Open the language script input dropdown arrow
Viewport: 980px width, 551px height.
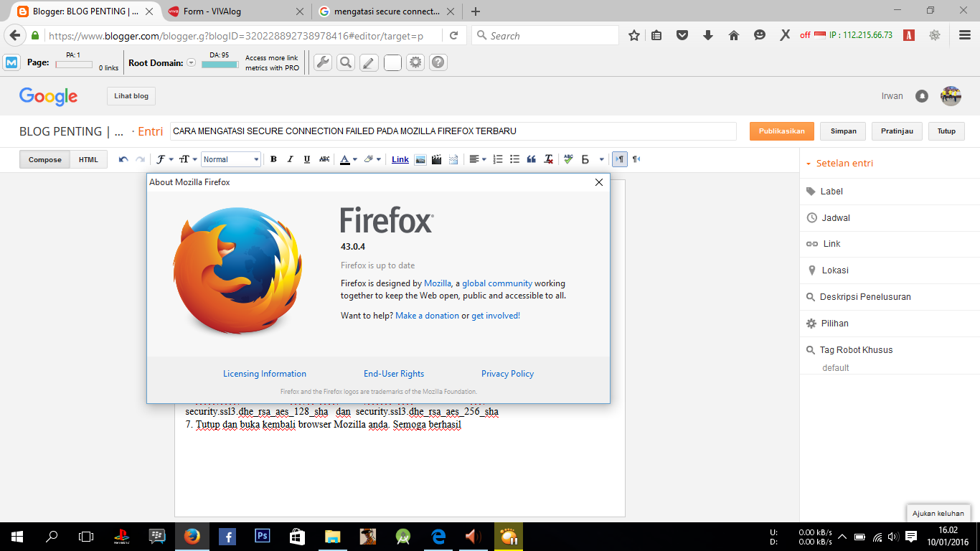click(601, 159)
